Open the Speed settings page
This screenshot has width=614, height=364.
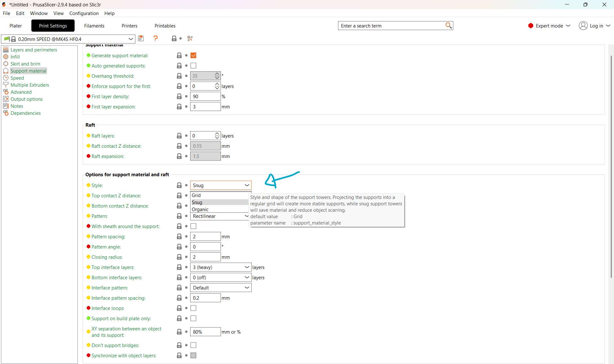coord(17,78)
